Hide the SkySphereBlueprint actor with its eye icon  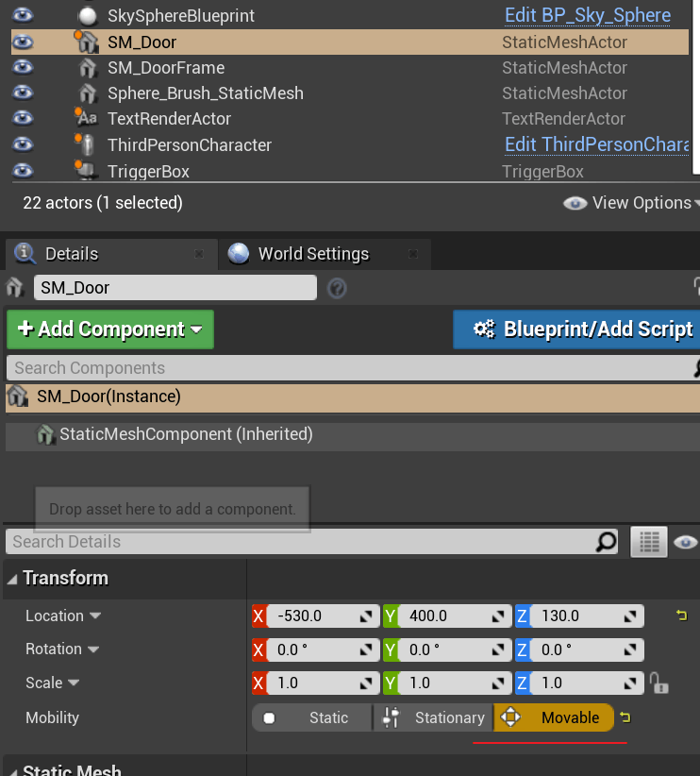pos(23,15)
